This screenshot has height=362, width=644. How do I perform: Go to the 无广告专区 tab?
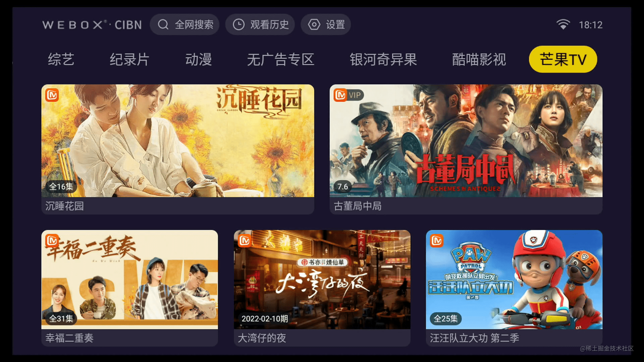coord(281,59)
